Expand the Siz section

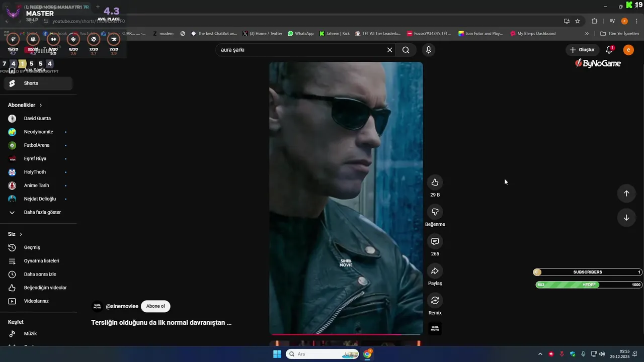point(15,234)
